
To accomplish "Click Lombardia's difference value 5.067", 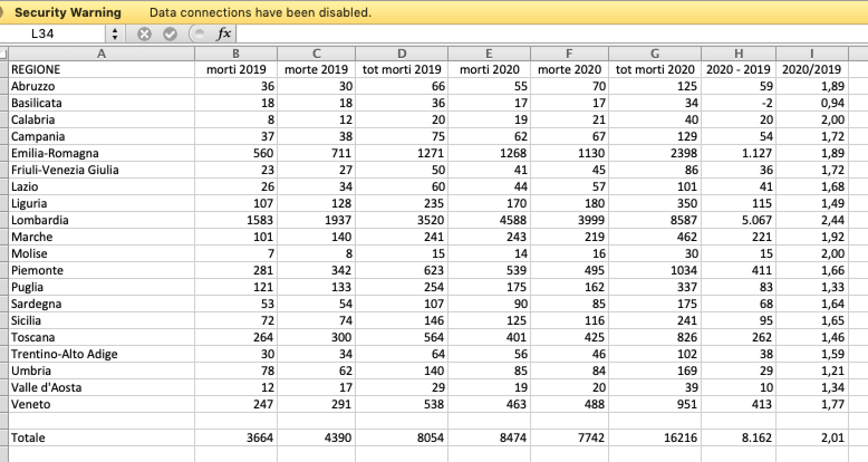I will [x=739, y=220].
